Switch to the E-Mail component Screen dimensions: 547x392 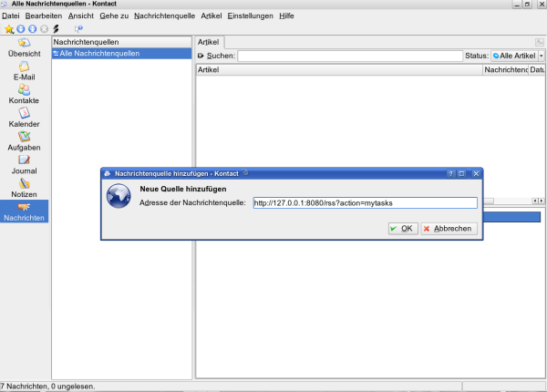pyautogui.click(x=24, y=69)
